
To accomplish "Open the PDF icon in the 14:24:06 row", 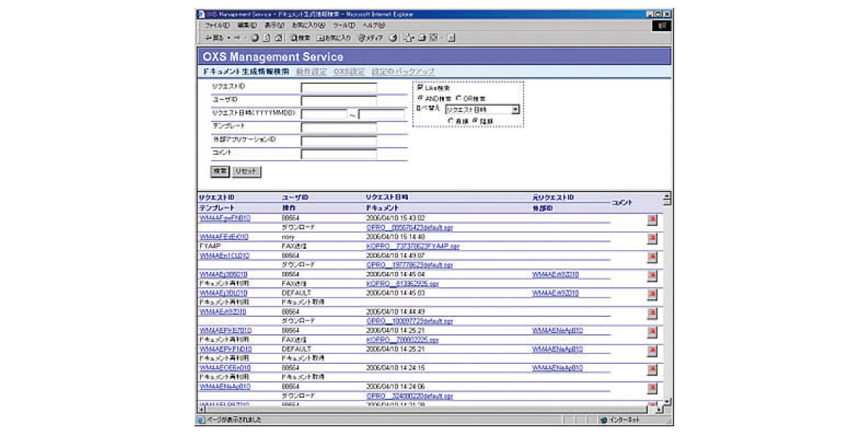I will tap(652, 390).
